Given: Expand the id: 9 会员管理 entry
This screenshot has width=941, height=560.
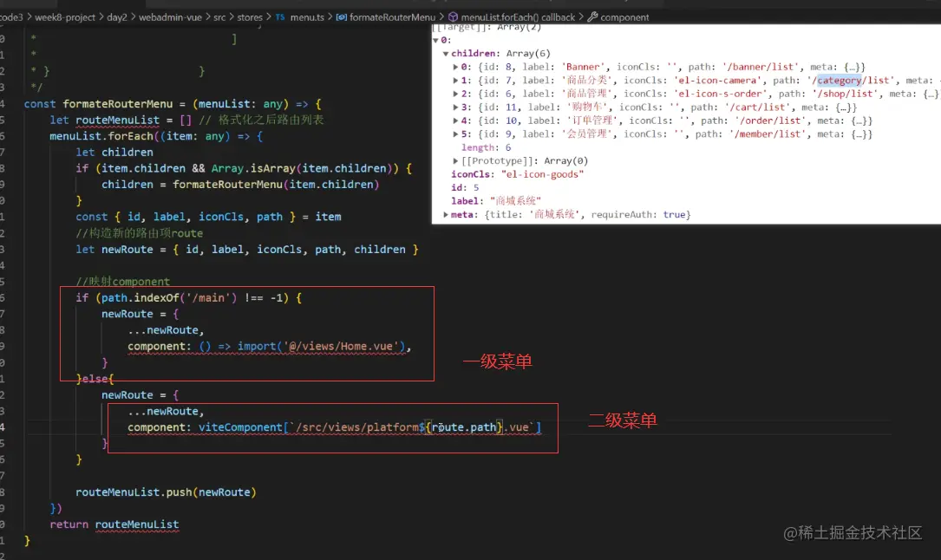Looking at the screenshot, I should coord(455,134).
